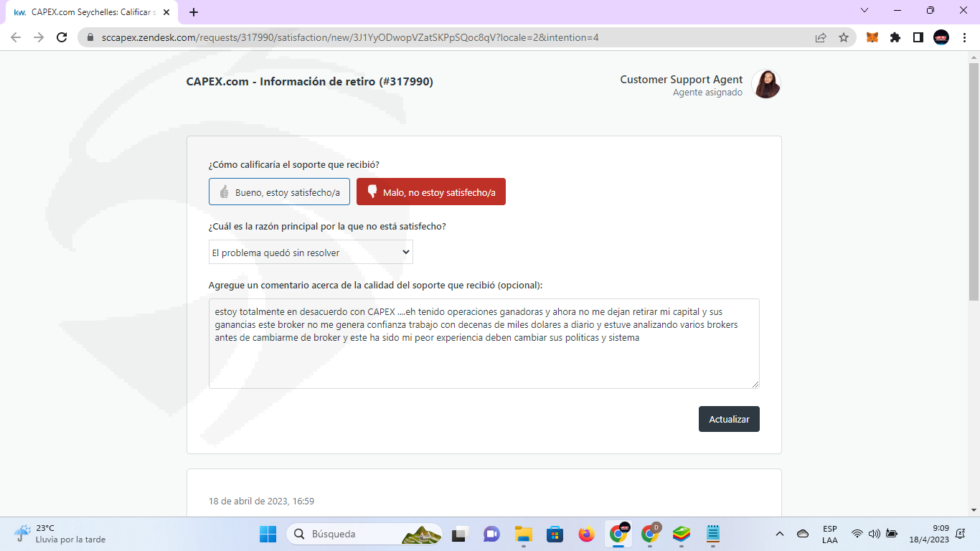980x551 pixels.
Task: Click the support agent avatar photo
Action: (765, 84)
